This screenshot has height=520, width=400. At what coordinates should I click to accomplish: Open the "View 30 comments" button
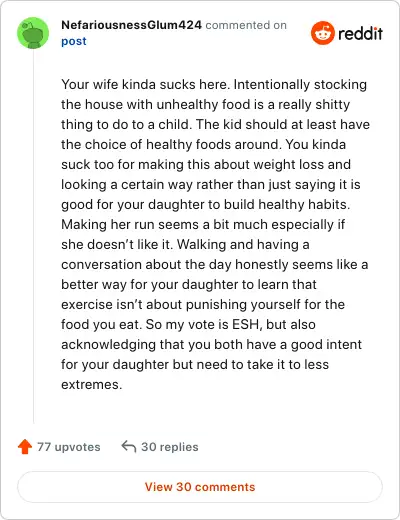[x=200, y=487]
